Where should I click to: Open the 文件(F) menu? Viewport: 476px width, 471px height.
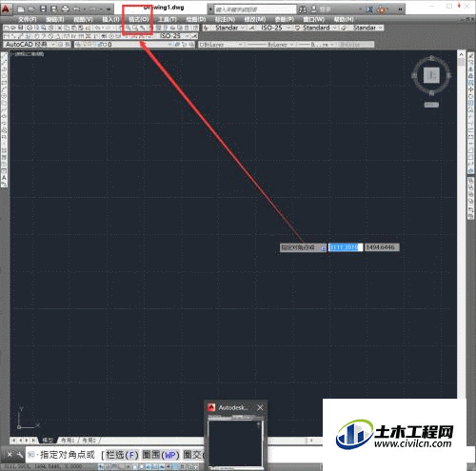[x=28, y=20]
